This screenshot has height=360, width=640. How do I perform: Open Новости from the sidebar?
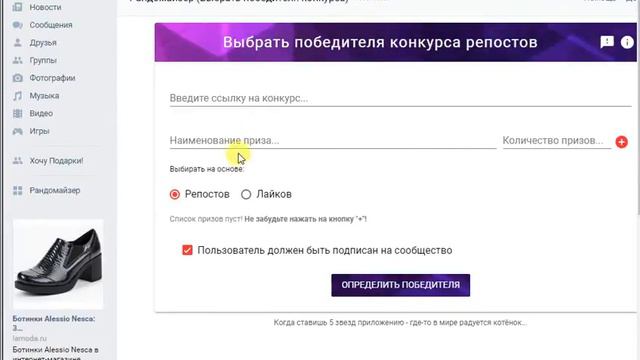click(x=45, y=7)
